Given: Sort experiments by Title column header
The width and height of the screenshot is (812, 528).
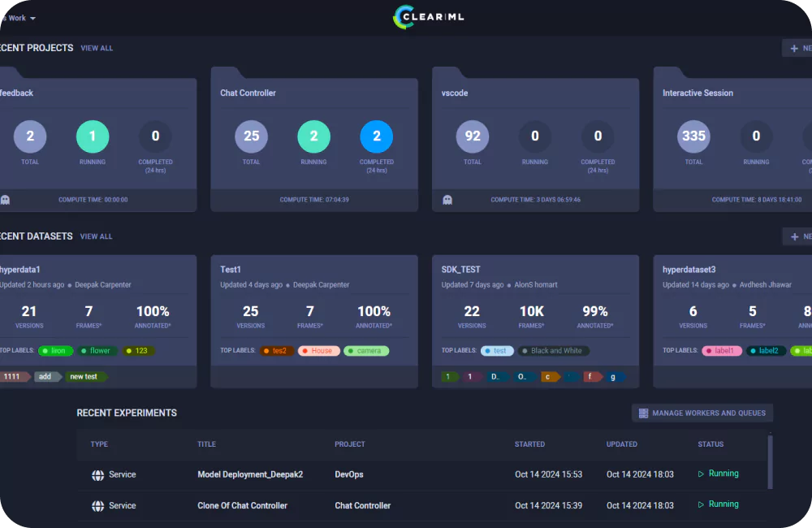Looking at the screenshot, I should (206, 444).
